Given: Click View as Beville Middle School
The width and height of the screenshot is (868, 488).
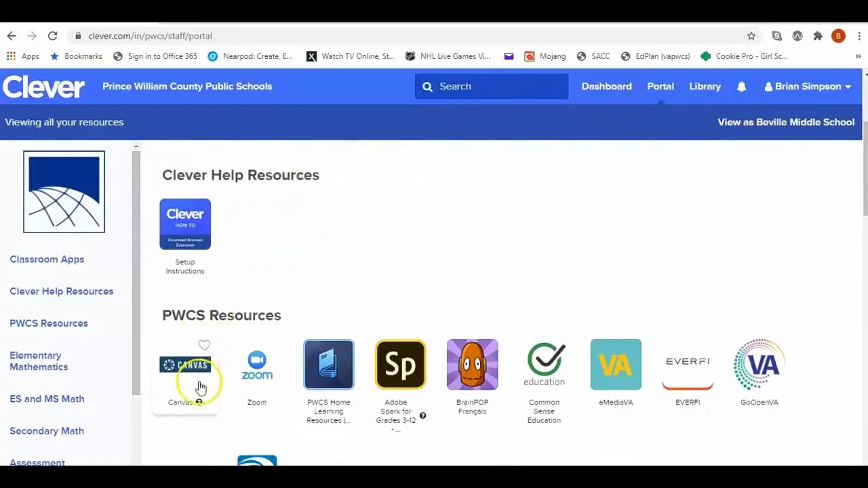Looking at the screenshot, I should 786,122.
